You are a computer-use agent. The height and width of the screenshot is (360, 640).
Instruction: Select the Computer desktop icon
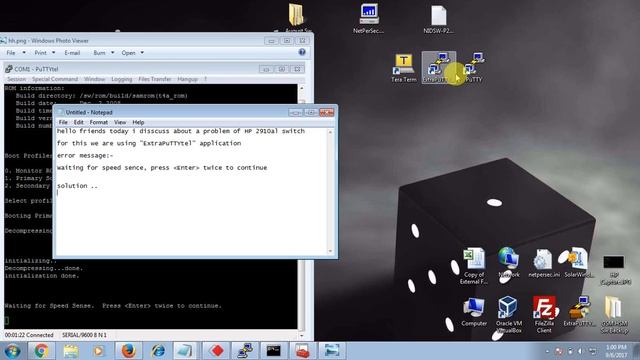click(x=474, y=311)
